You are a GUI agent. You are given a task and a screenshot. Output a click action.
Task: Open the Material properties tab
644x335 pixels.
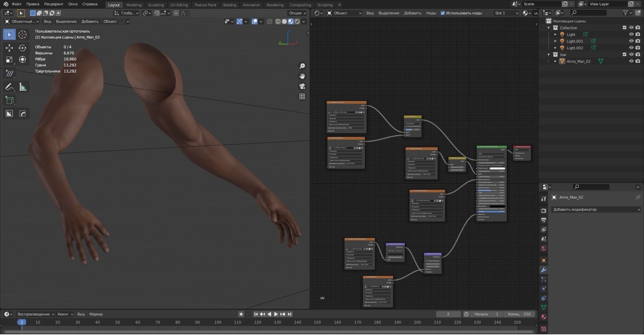coord(544,317)
